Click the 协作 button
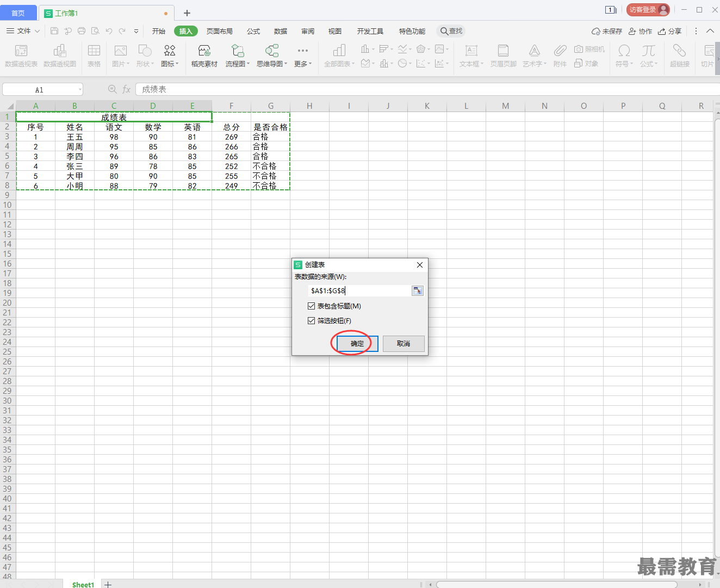The image size is (720, 588). pos(640,31)
